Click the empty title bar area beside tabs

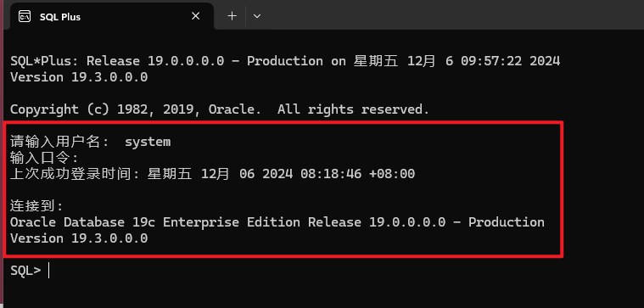coord(451,15)
